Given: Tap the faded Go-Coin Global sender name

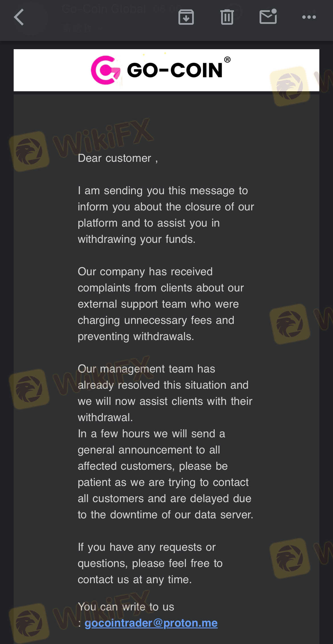Looking at the screenshot, I should coord(104,9).
